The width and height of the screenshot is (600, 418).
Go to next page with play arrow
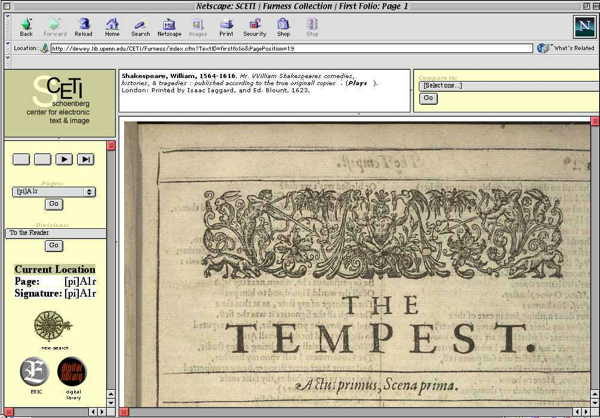pos(64,159)
